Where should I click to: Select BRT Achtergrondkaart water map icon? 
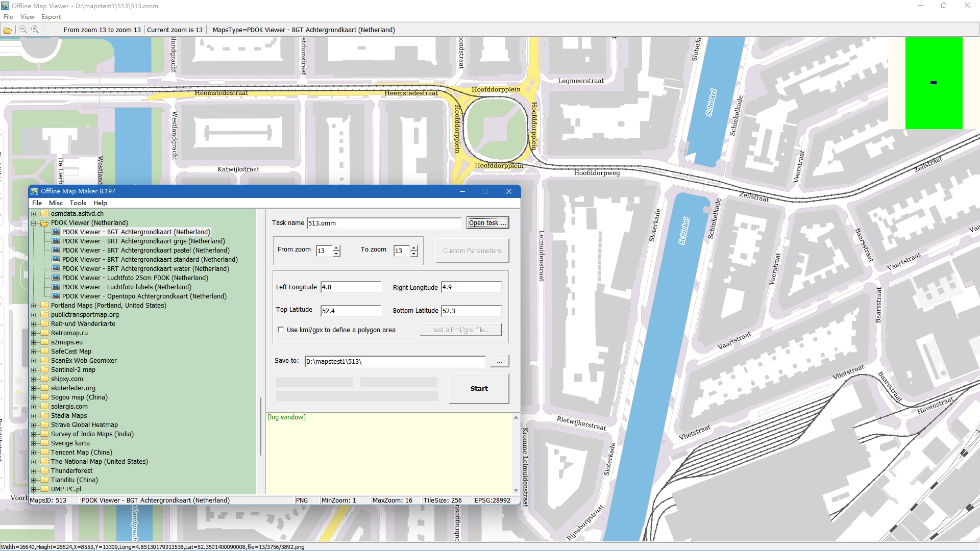(x=56, y=269)
